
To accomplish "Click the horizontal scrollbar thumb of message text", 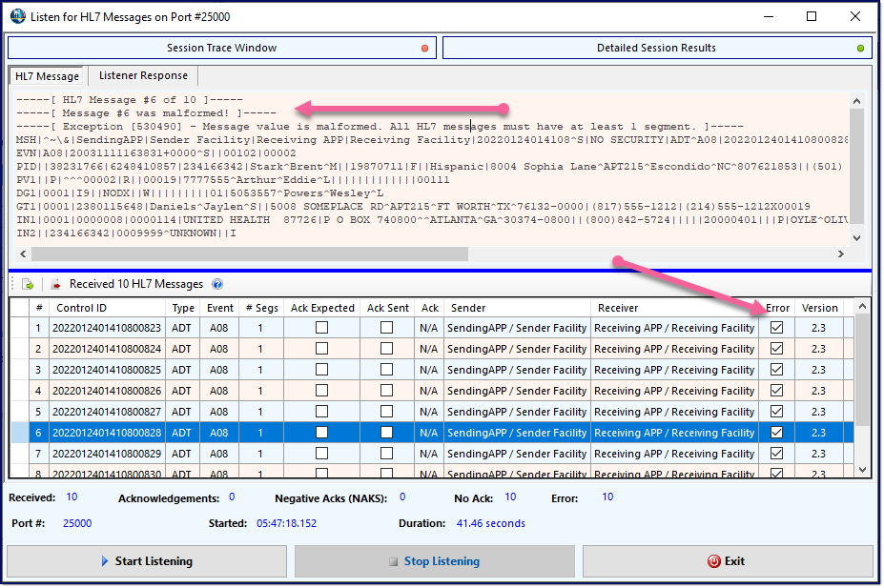I will 250,254.
